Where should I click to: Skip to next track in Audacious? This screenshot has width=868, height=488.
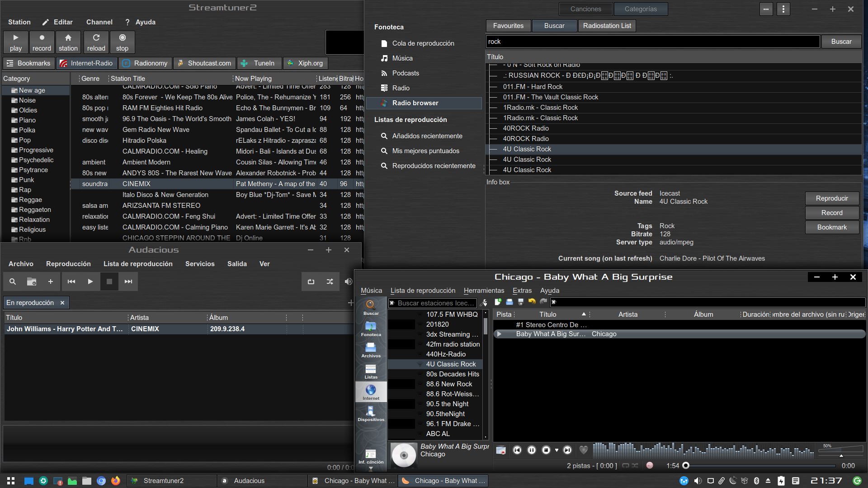coord(128,282)
